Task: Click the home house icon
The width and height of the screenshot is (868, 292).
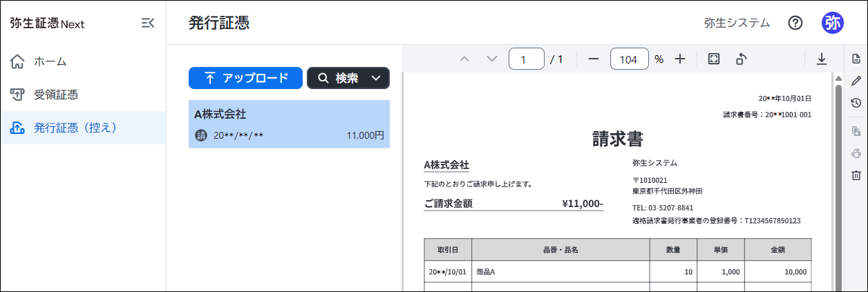Action: tap(18, 61)
